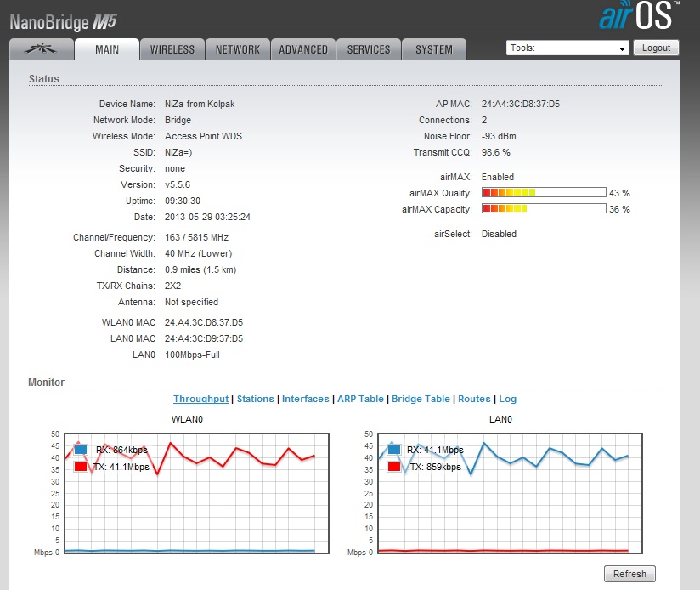Screen dimensions: 700x590
Task: Click the TX/RX Chains value '2X2'
Action: 172,286
